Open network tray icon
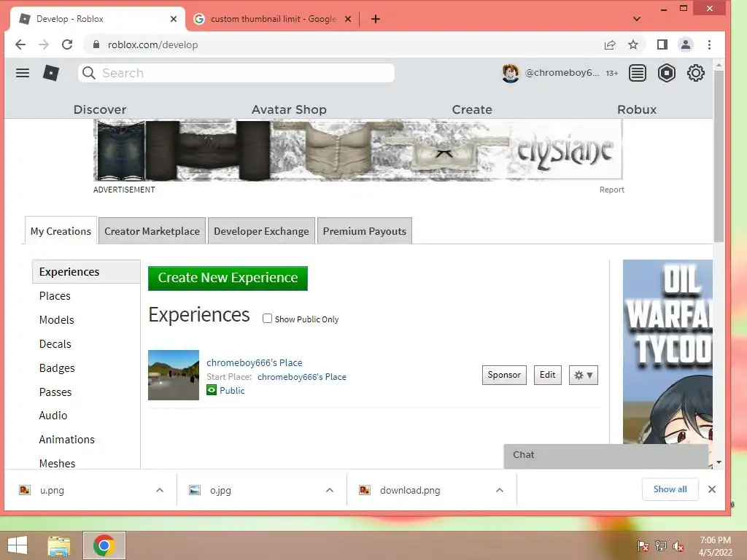Screen dimensions: 747x560 661,546
